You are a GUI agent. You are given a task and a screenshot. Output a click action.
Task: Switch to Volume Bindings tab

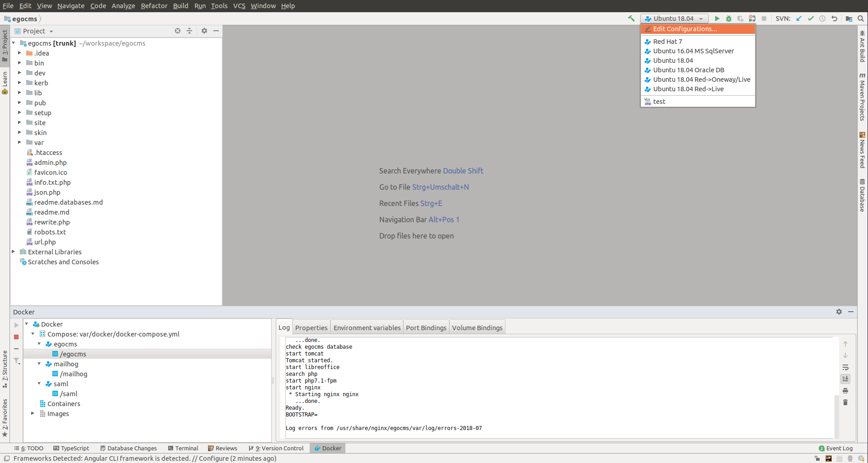point(477,327)
